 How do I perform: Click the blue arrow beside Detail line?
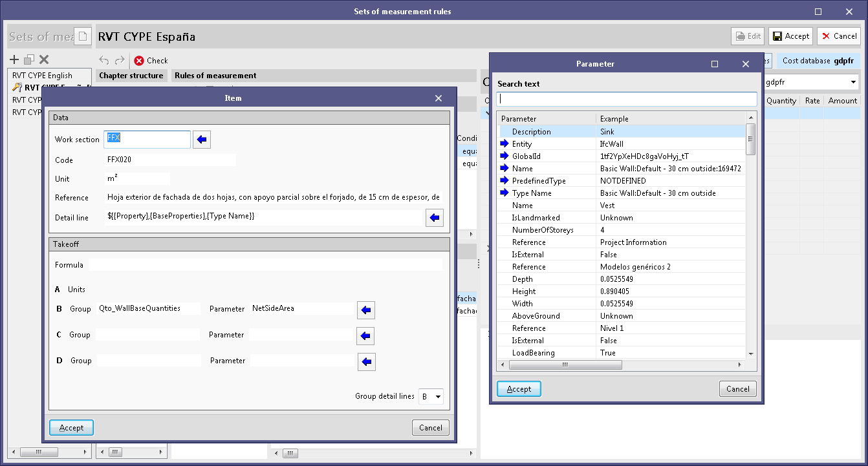pos(434,218)
